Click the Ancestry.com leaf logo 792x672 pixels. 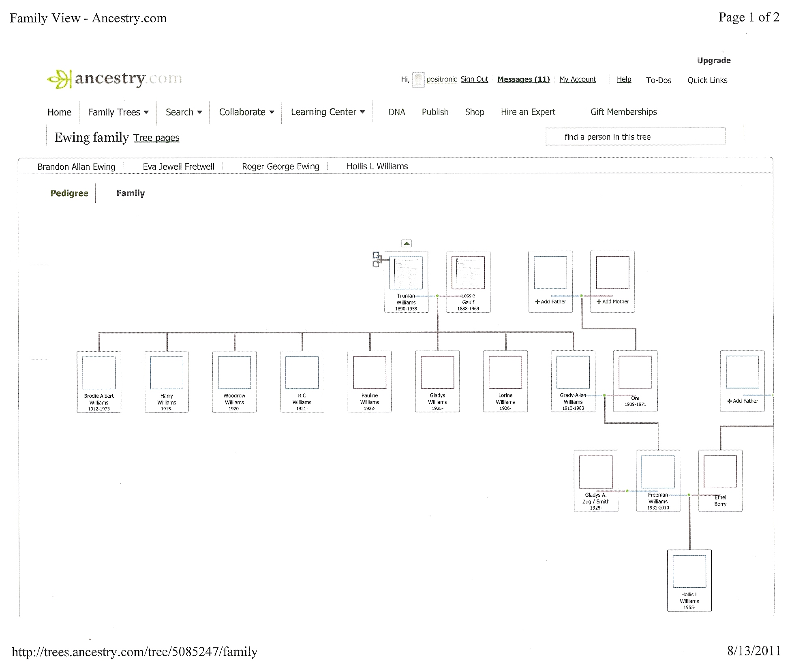59,79
